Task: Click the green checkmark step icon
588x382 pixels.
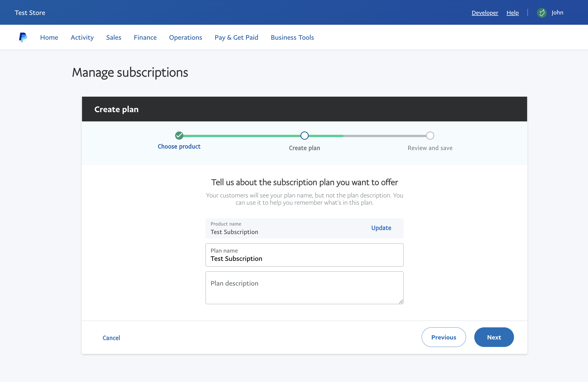Action: 179,135
